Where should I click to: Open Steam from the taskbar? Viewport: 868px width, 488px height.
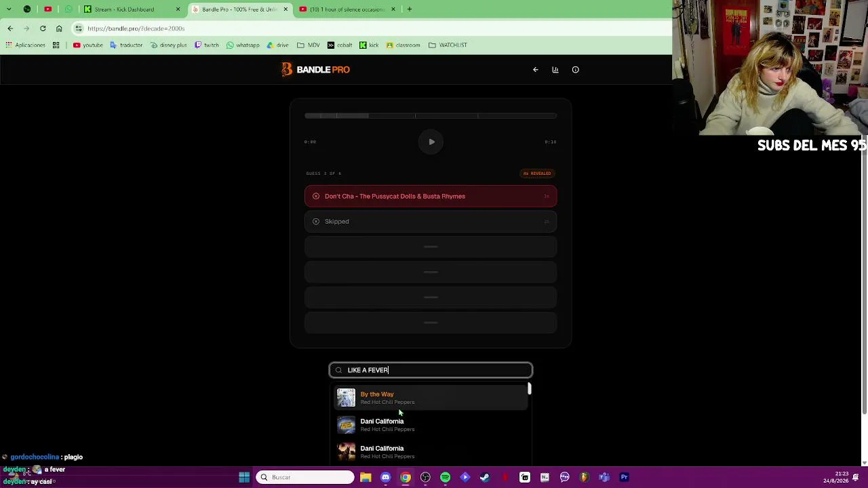pyautogui.click(x=485, y=477)
